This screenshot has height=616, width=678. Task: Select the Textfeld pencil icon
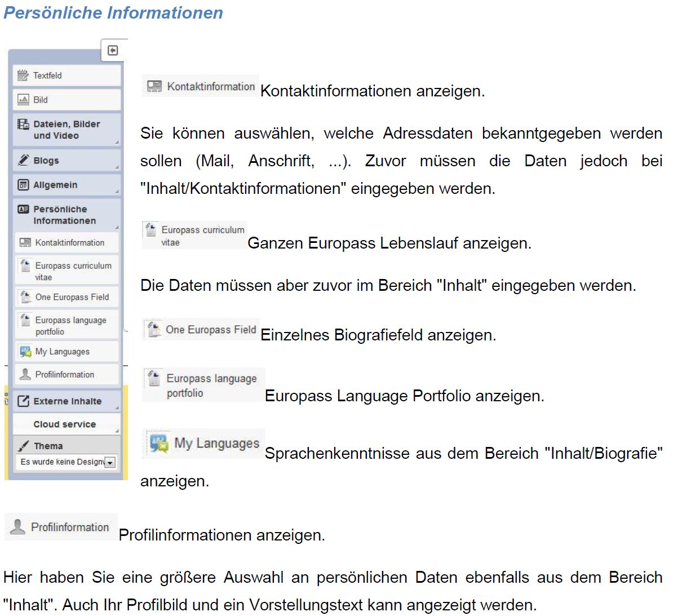tap(23, 76)
